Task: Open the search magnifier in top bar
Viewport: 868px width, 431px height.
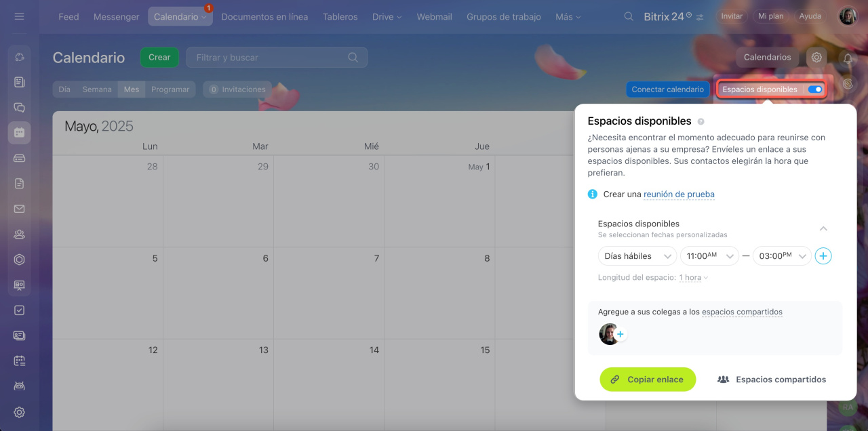Action: [x=629, y=16]
